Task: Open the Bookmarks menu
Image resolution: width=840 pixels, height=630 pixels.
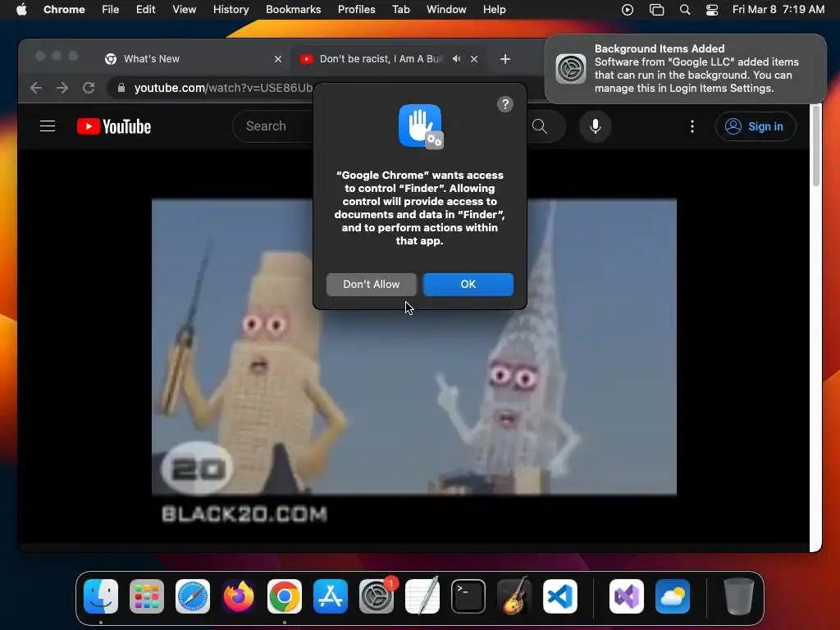Action: 293,10
